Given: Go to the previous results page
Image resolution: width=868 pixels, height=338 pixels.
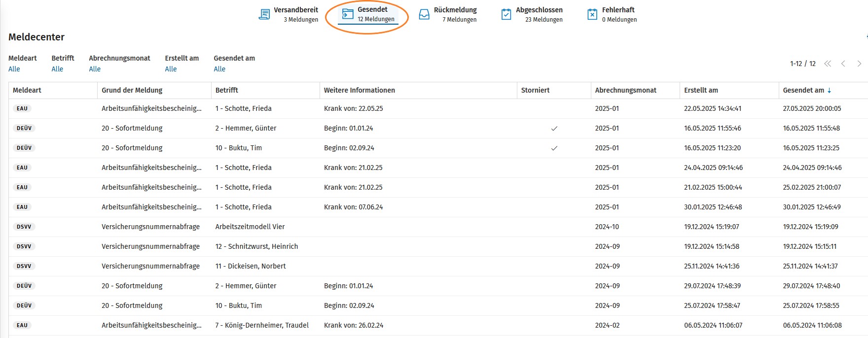Looking at the screenshot, I should (x=843, y=64).
